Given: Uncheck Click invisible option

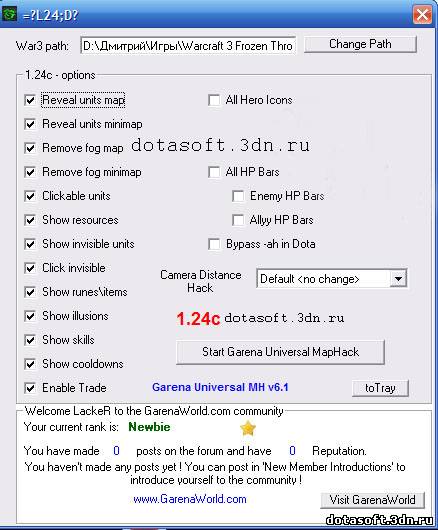Looking at the screenshot, I should [30, 268].
